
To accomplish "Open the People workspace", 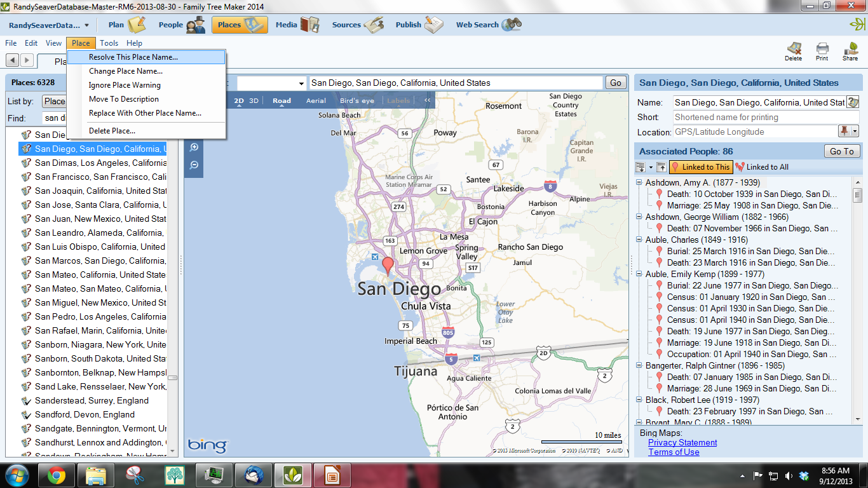I will point(182,25).
